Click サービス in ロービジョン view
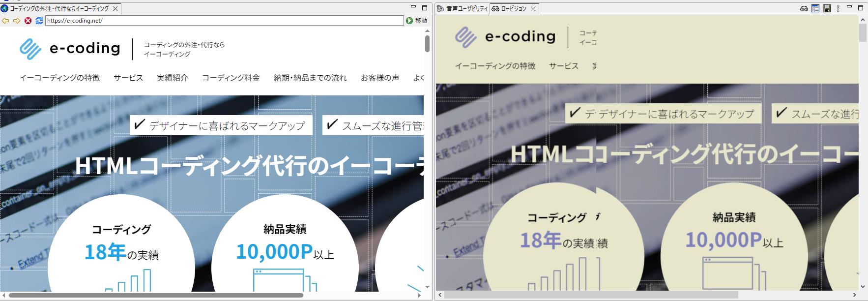The width and height of the screenshot is (868, 301). [x=564, y=66]
